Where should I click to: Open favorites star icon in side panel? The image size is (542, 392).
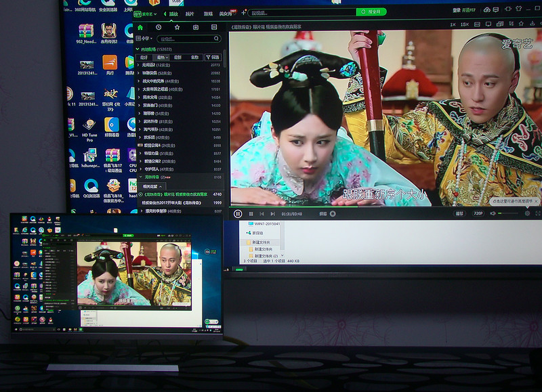point(177,27)
